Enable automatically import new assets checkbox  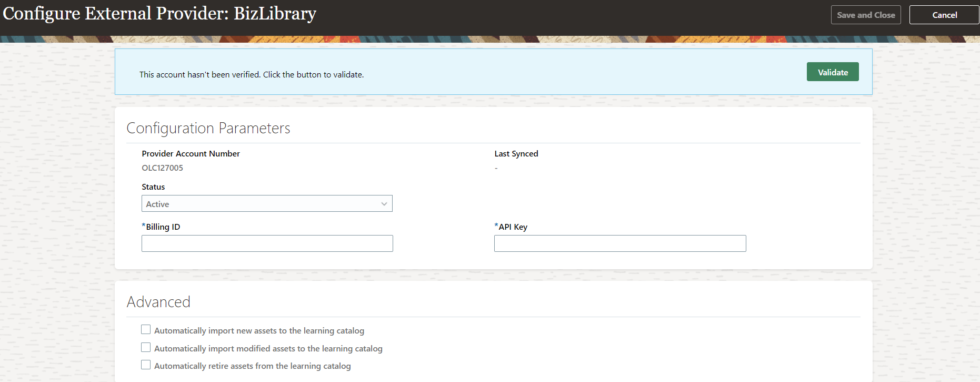(x=146, y=330)
